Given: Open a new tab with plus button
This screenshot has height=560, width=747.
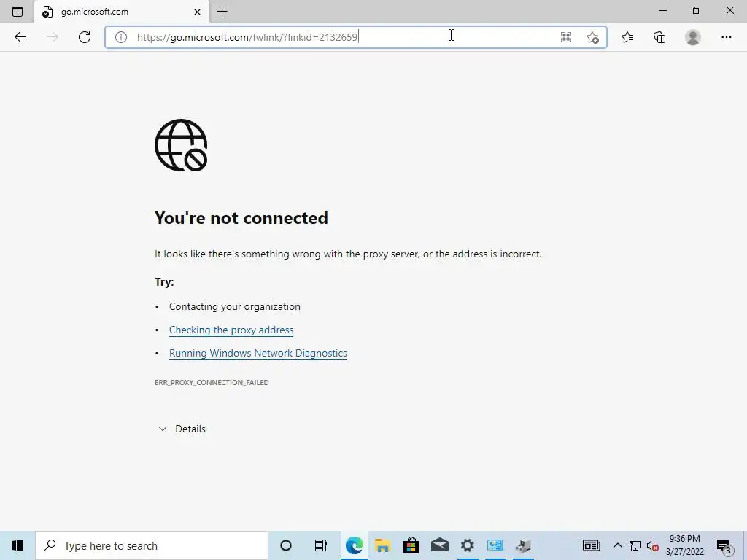Looking at the screenshot, I should click(x=222, y=12).
